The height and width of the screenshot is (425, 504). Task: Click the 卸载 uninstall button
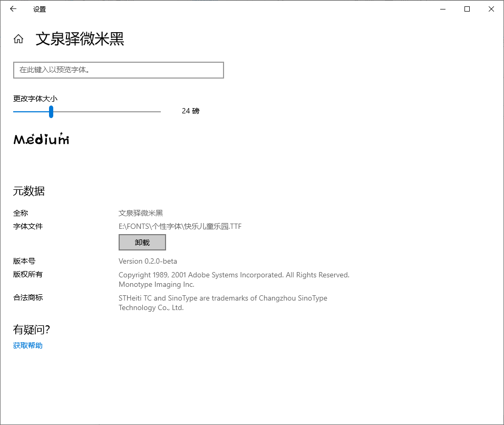click(x=142, y=243)
